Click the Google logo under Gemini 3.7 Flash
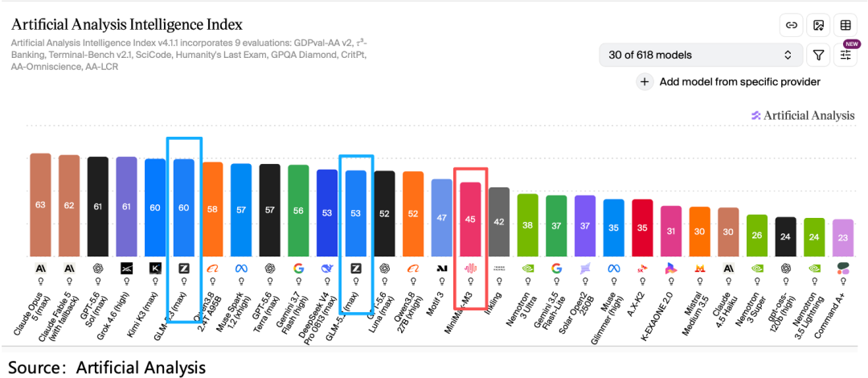 298,269
